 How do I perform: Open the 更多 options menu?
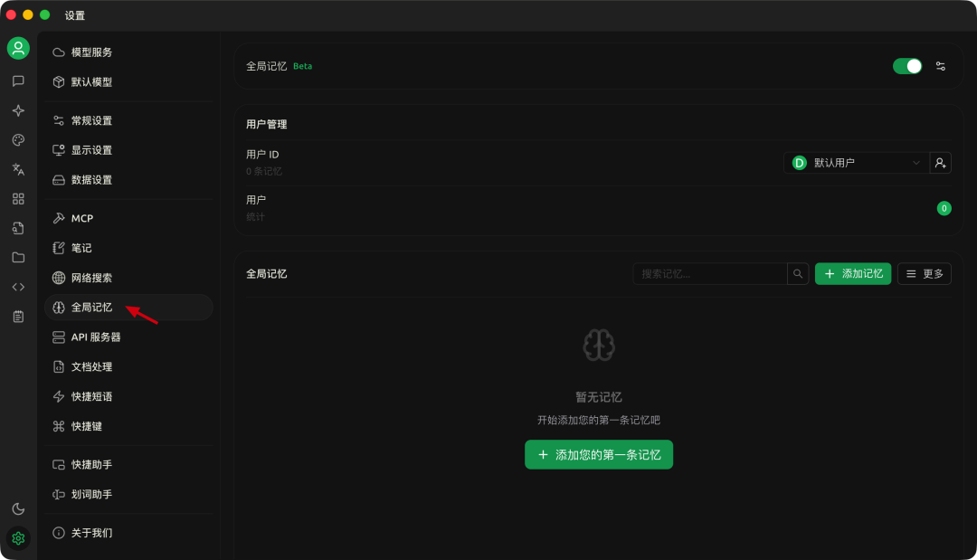(x=924, y=273)
